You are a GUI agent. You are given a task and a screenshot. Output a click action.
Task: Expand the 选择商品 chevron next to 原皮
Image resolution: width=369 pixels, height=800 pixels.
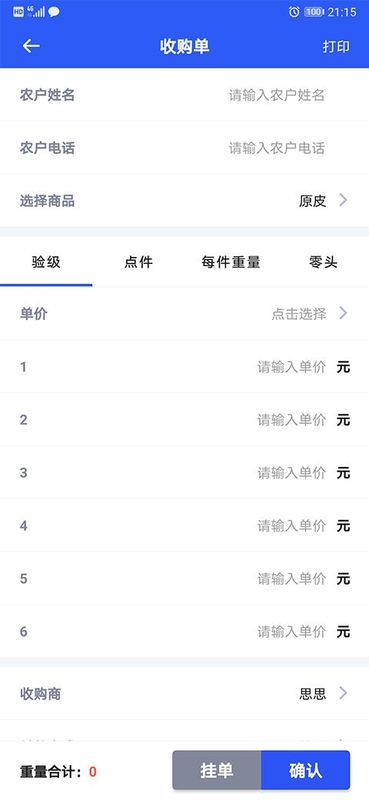click(343, 200)
